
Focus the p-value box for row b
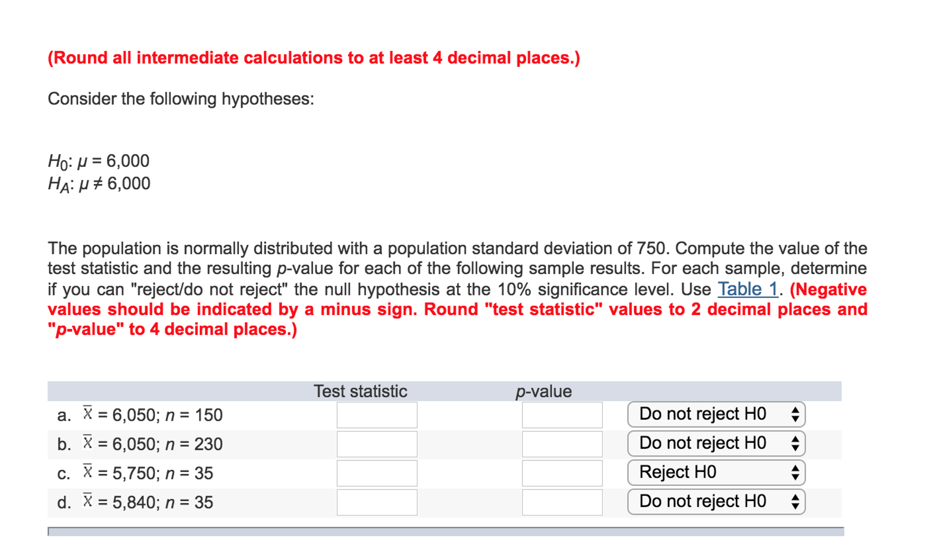coord(562,444)
